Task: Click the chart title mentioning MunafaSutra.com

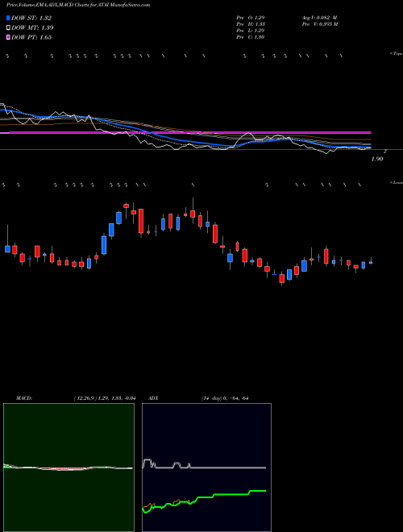Action: pyautogui.click(x=78, y=5)
